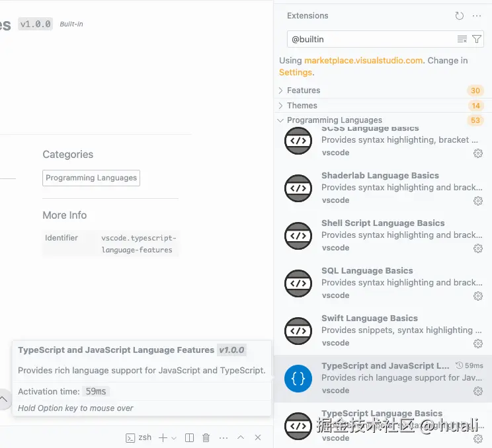Close the terminal panel
This screenshot has height=448, width=492.
tap(258, 437)
